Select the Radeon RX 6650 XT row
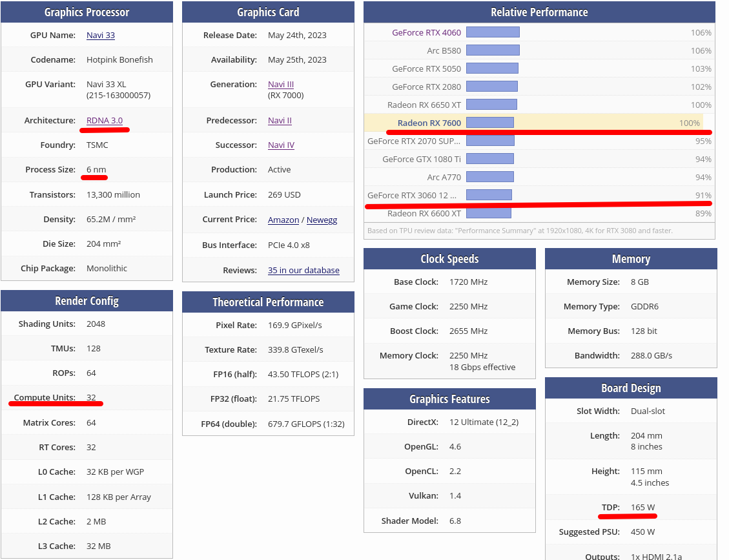 539,105
